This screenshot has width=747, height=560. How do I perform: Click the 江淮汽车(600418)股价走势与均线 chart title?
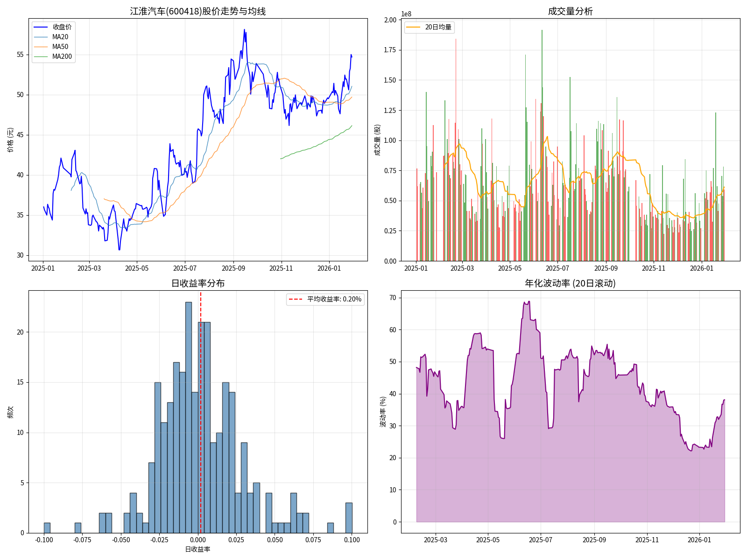[198, 11]
